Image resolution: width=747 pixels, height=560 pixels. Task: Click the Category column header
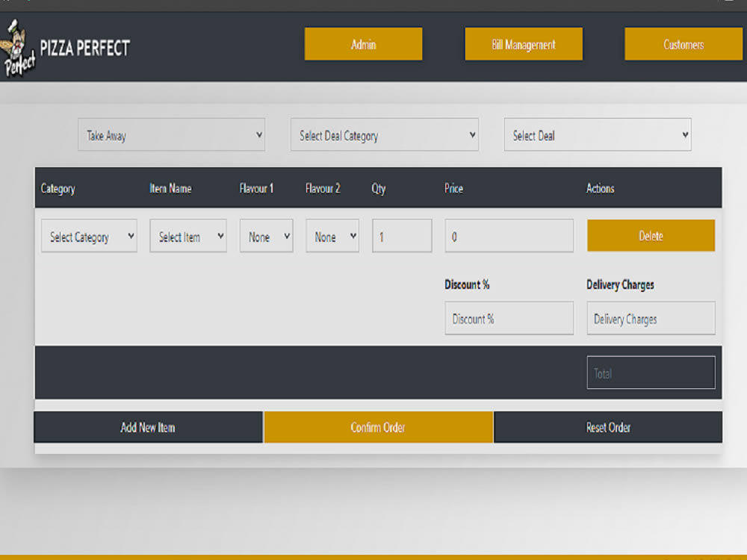(x=58, y=189)
